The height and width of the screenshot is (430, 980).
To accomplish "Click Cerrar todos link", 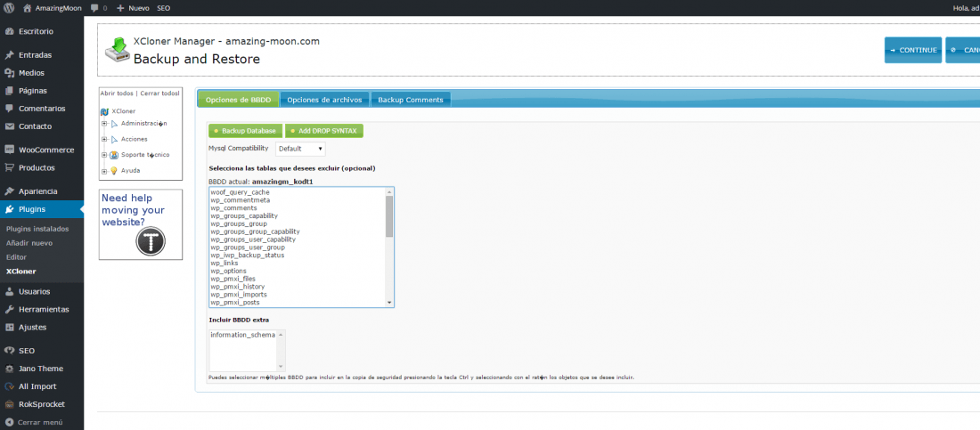I will [x=159, y=93].
